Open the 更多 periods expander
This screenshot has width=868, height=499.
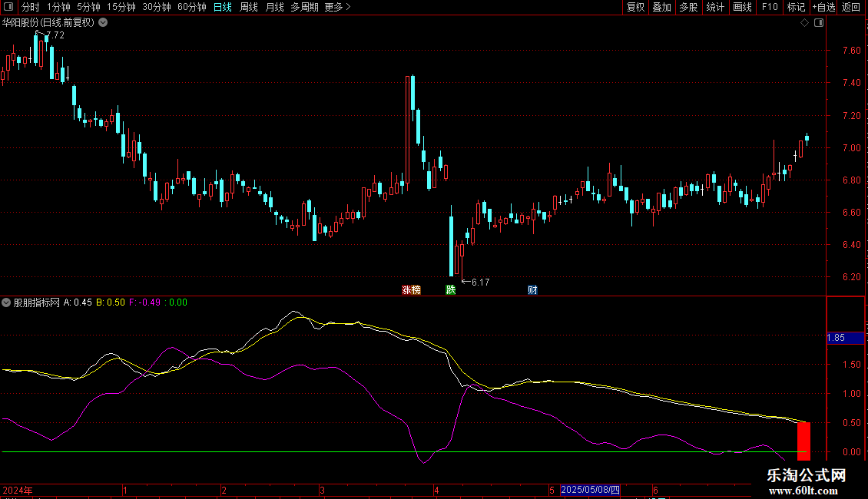tap(337, 7)
